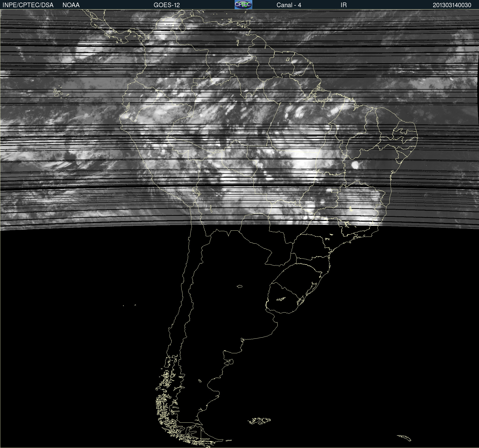
Task: Click the CPTEC logo in header
Action: click(x=243, y=5)
